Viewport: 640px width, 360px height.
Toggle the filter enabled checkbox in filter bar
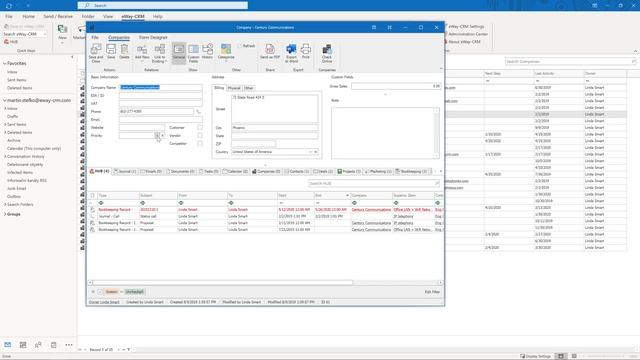[x=100, y=292]
